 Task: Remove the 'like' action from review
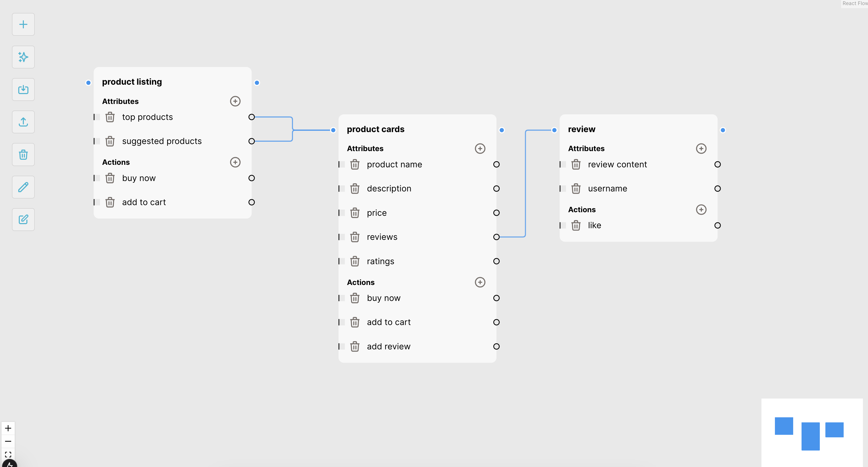click(x=576, y=225)
